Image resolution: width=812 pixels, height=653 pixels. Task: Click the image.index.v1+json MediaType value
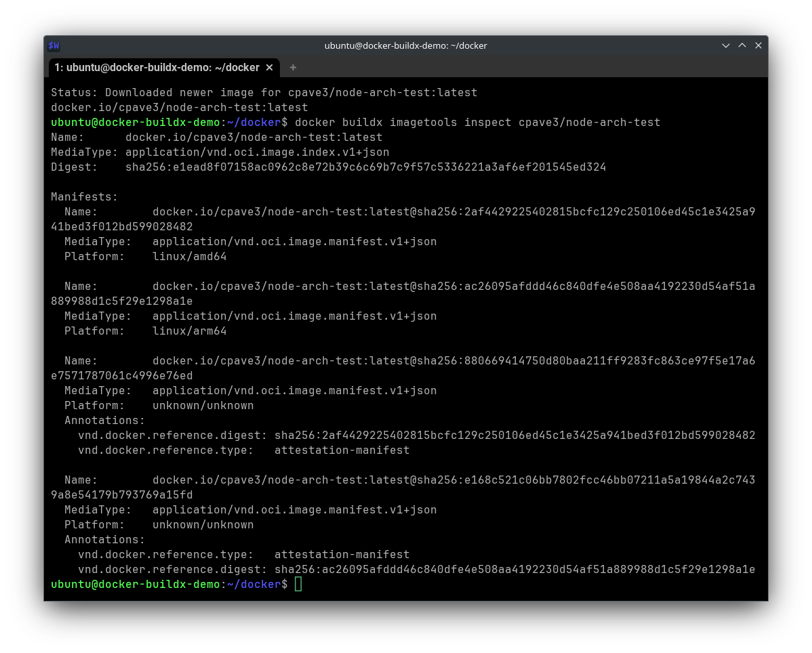257,152
